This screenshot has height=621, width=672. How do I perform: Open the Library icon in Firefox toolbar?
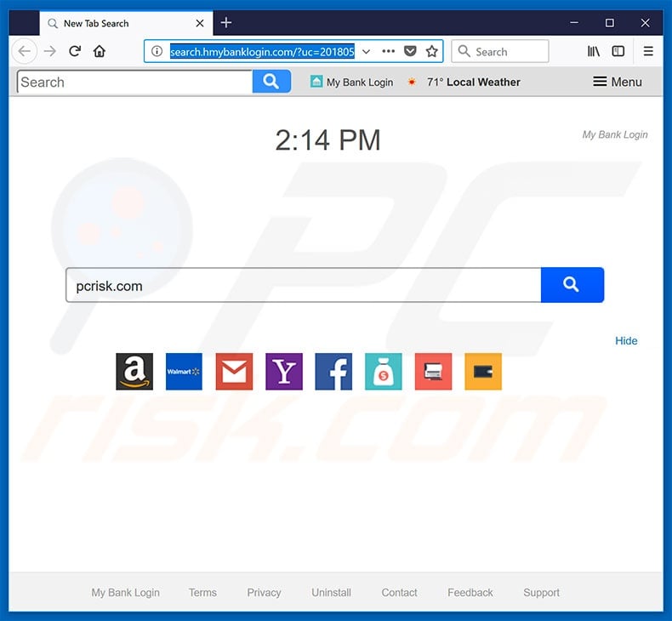click(x=594, y=51)
